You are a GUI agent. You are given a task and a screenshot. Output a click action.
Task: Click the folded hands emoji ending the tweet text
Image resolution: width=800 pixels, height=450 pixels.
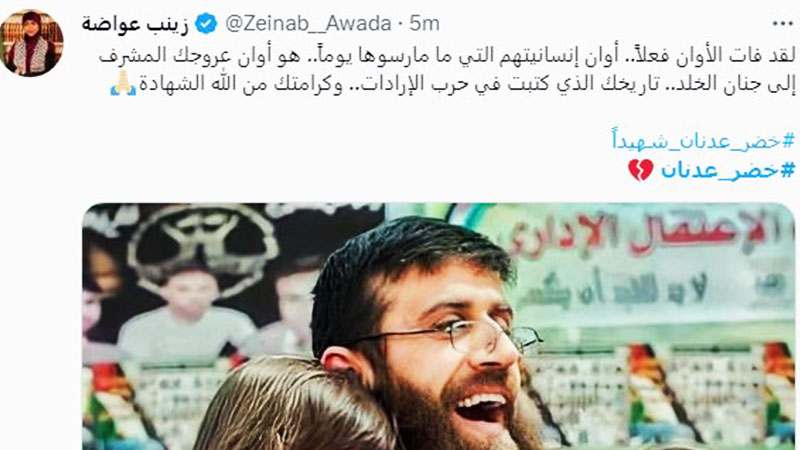123,84
